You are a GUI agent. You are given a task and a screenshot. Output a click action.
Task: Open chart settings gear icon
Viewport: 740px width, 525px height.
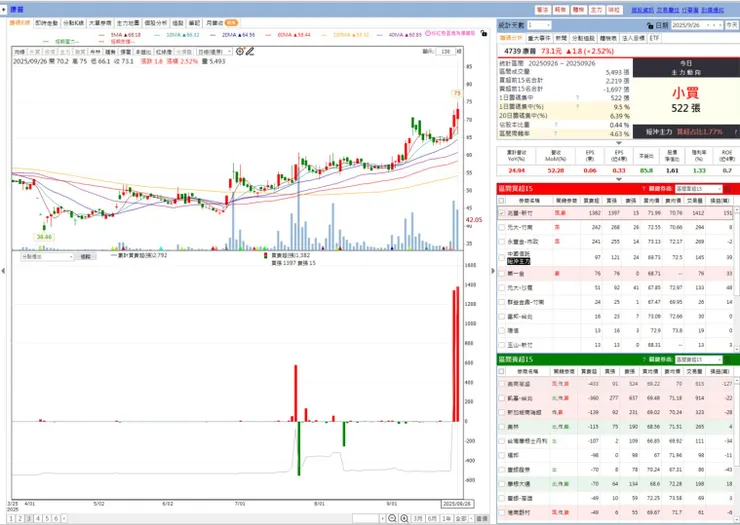(x=240, y=51)
